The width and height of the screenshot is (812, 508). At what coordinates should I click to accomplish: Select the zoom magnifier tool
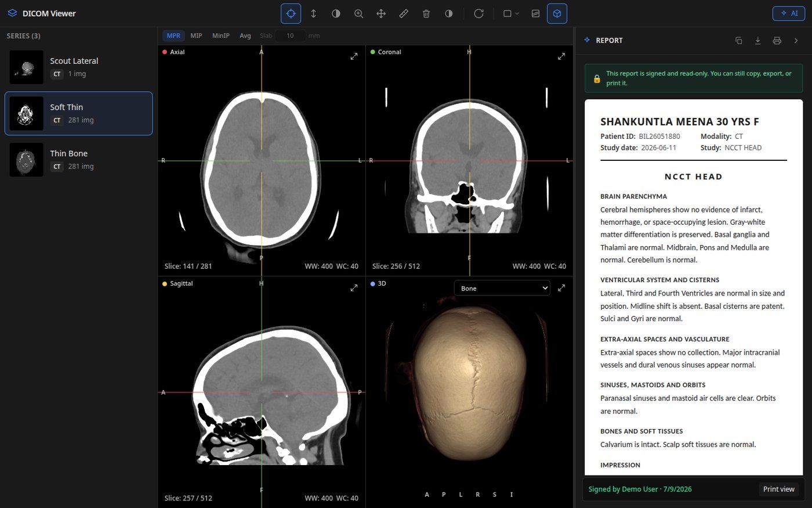[x=358, y=13]
